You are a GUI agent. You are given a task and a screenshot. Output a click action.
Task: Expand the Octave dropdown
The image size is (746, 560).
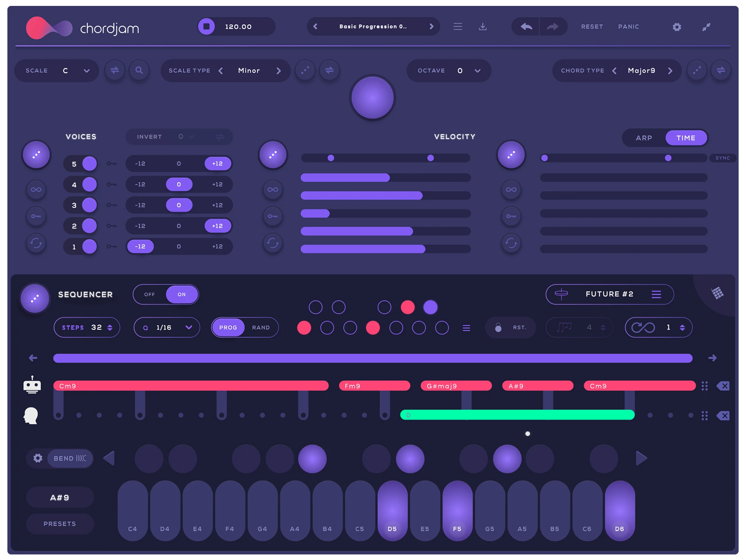tap(477, 71)
